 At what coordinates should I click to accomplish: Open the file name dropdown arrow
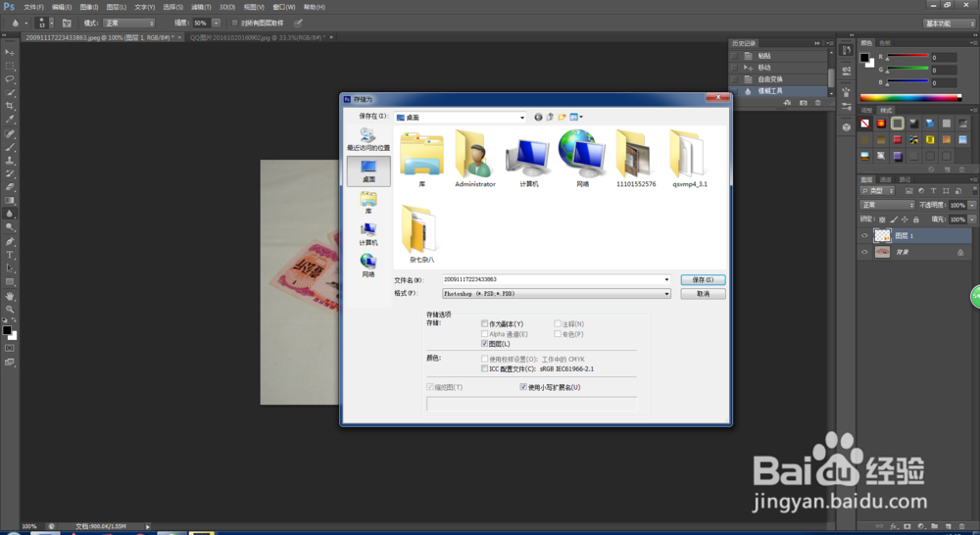coord(666,279)
